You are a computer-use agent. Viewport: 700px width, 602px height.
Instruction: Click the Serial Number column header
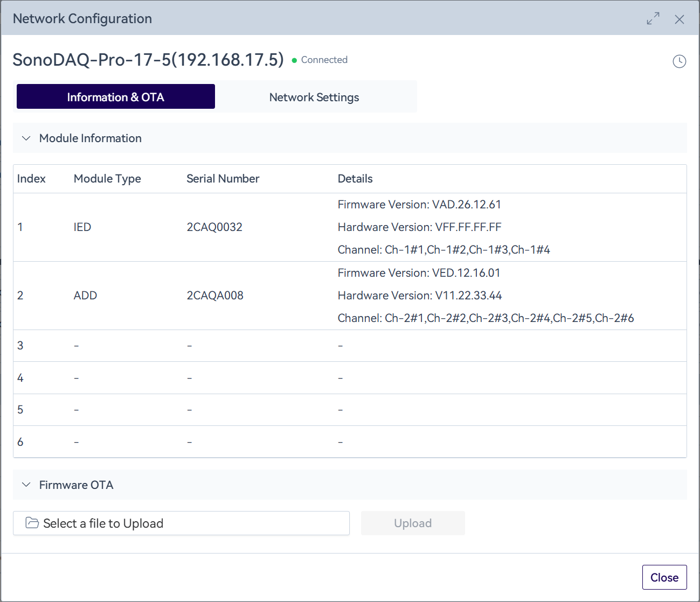click(223, 179)
